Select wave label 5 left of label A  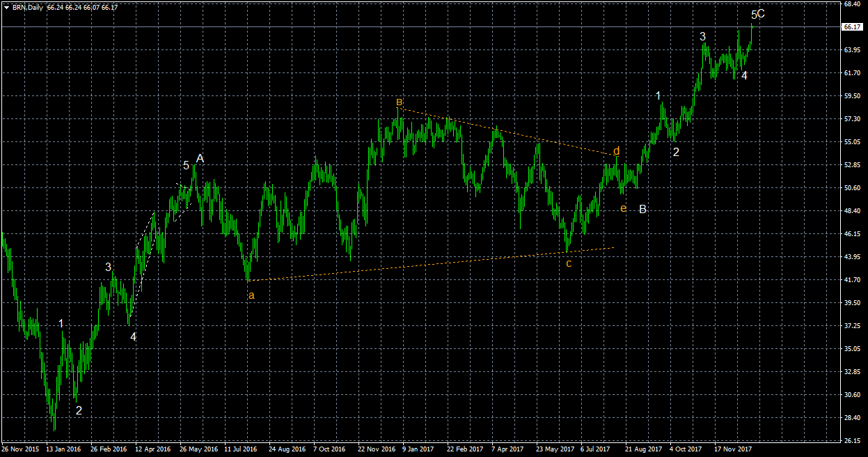[186, 166]
